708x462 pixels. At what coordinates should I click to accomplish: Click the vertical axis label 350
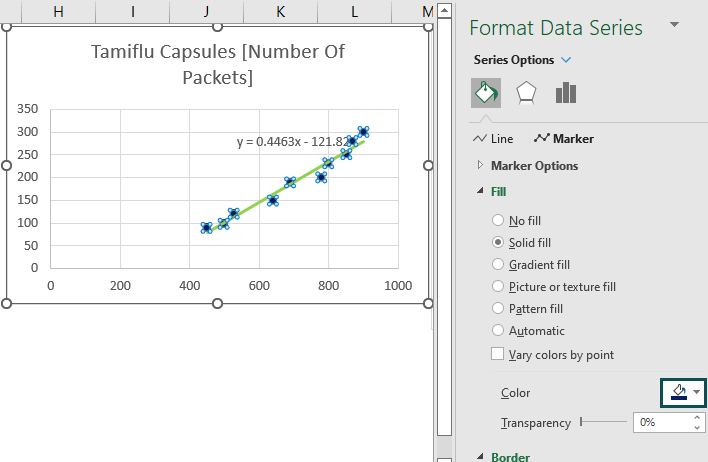coord(28,109)
